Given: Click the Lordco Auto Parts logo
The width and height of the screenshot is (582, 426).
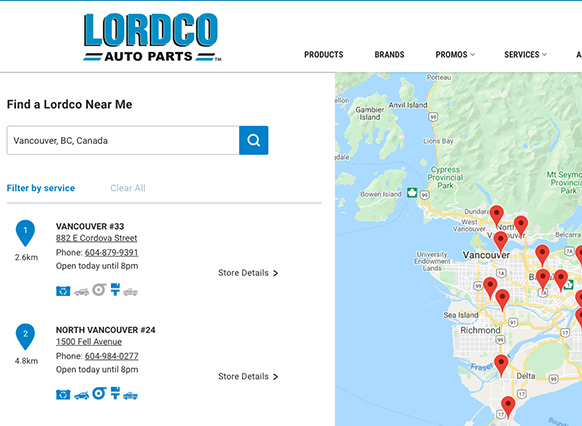Looking at the screenshot, I should pos(152,37).
